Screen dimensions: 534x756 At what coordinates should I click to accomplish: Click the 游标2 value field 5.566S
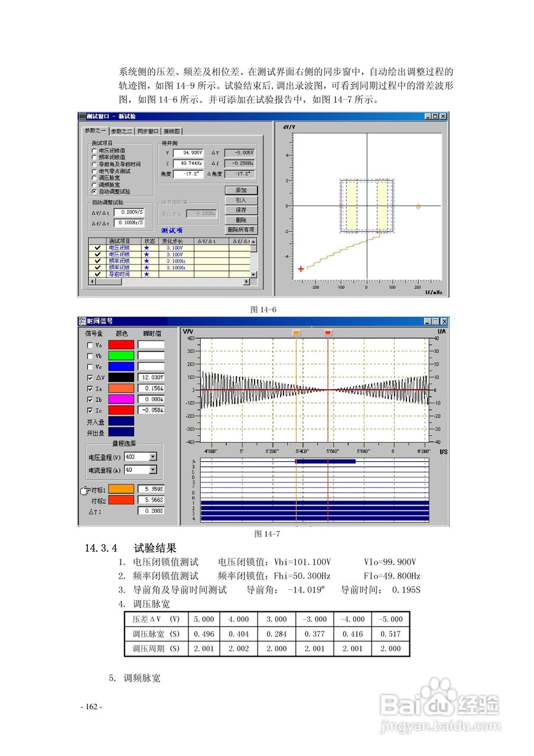coord(151,500)
